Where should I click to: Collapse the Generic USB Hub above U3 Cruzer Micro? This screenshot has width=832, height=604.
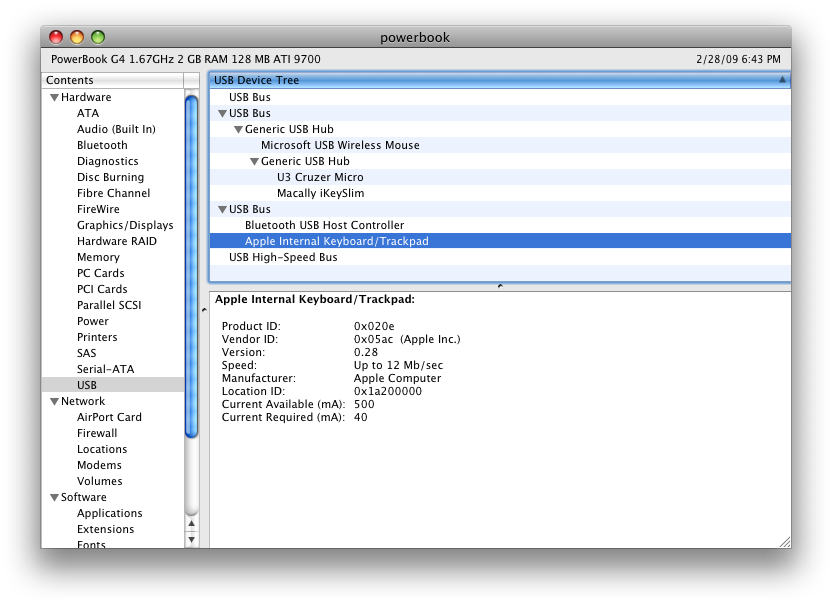click(254, 161)
